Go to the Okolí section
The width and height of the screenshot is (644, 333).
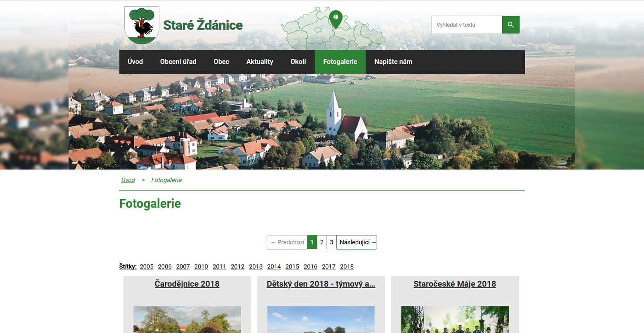(298, 62)
